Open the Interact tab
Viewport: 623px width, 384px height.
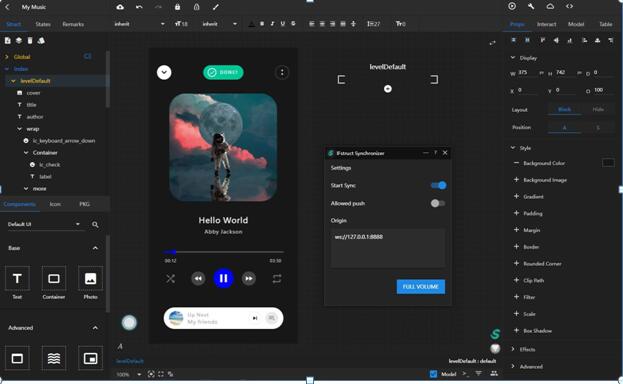coord(547,24)
